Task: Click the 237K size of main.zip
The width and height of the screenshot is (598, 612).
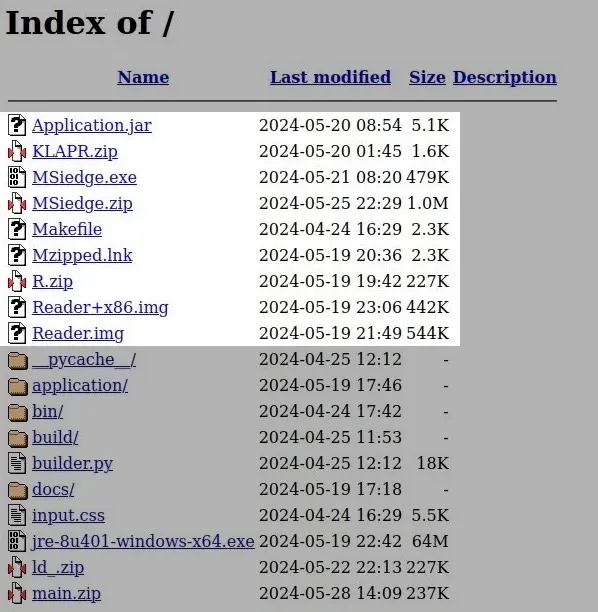Action: 427,594
